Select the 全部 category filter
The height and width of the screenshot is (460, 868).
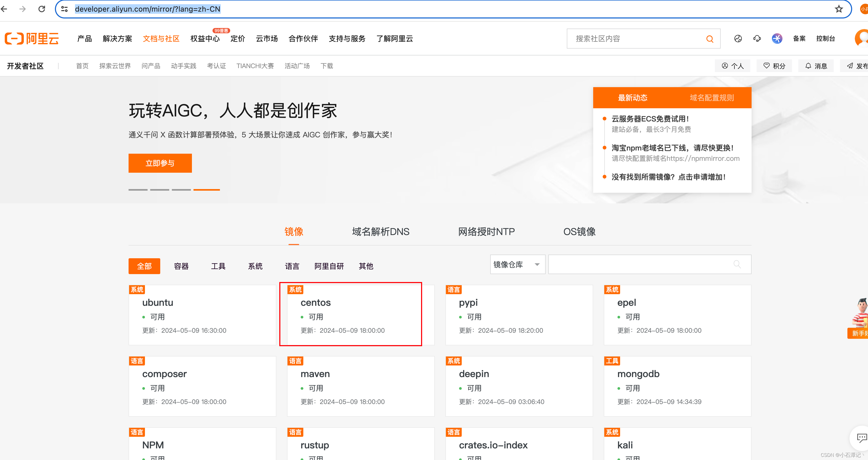click(144, 266)
